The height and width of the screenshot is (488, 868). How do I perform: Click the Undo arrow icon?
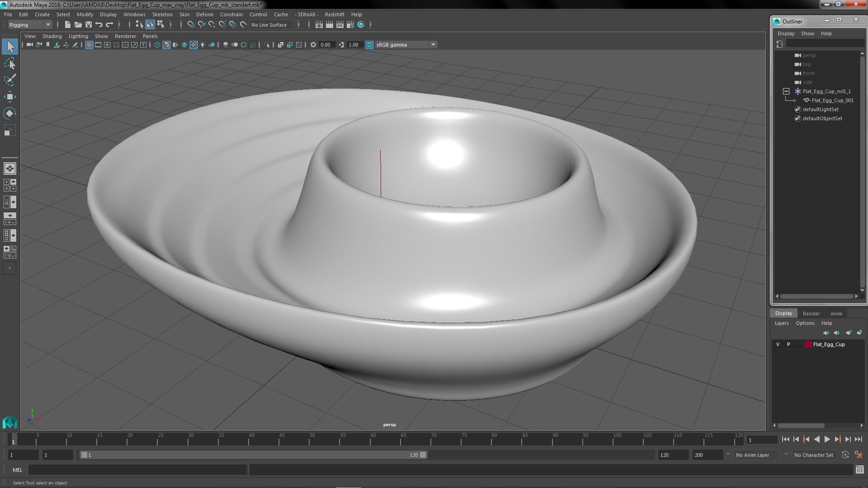(x=99, y=25)
